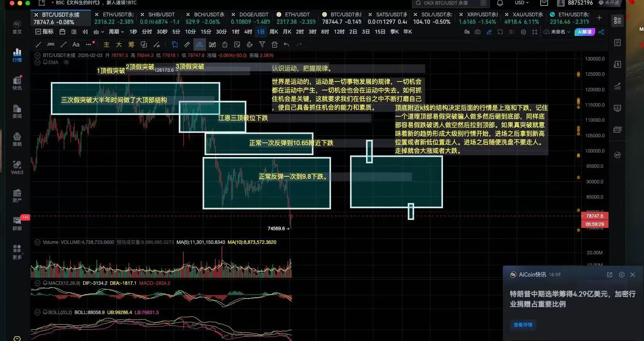Collapse the MACD indicator panel toggle

click(x=37, y=283)
